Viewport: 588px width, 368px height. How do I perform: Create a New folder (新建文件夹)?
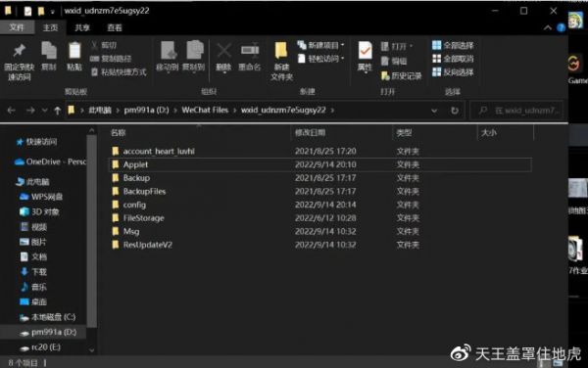(x=281, y=62)
